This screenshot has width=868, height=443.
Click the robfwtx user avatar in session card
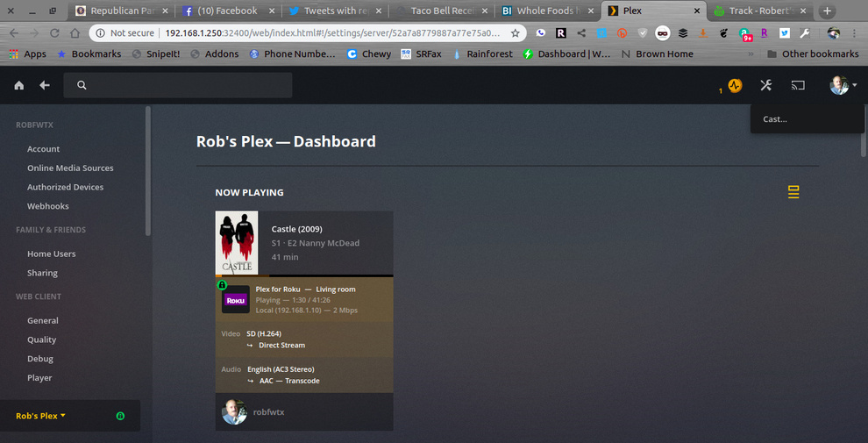(x=234, y=412)
